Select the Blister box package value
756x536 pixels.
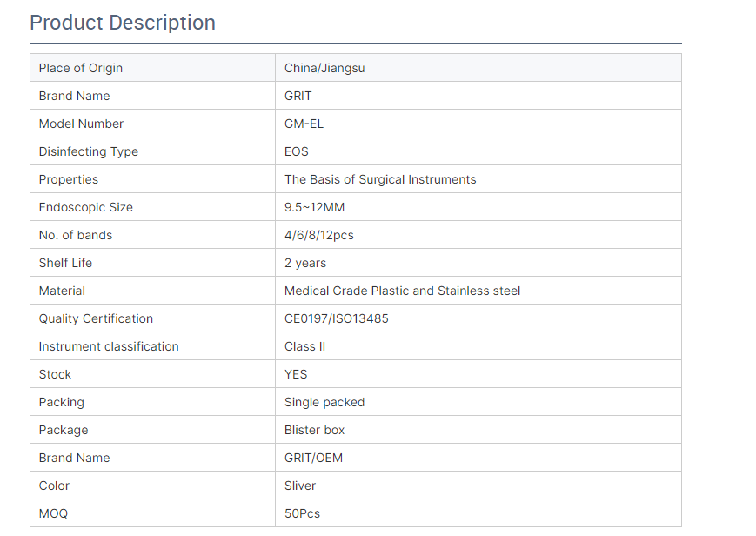pyautogui.click(x=315, y=430)
